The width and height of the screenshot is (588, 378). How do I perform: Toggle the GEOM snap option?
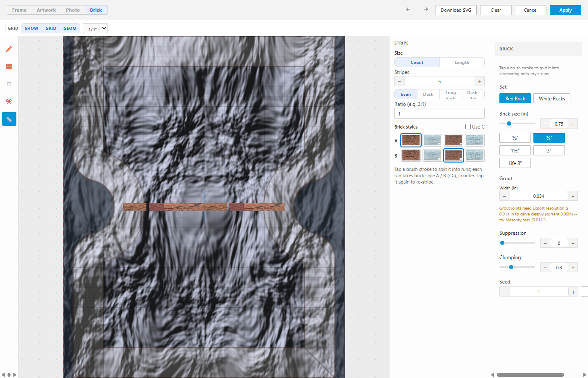(x=70, y=28)
